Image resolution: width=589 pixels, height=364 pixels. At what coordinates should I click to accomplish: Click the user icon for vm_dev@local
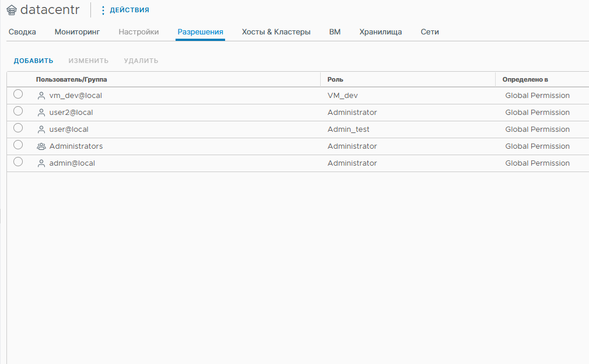41,96
